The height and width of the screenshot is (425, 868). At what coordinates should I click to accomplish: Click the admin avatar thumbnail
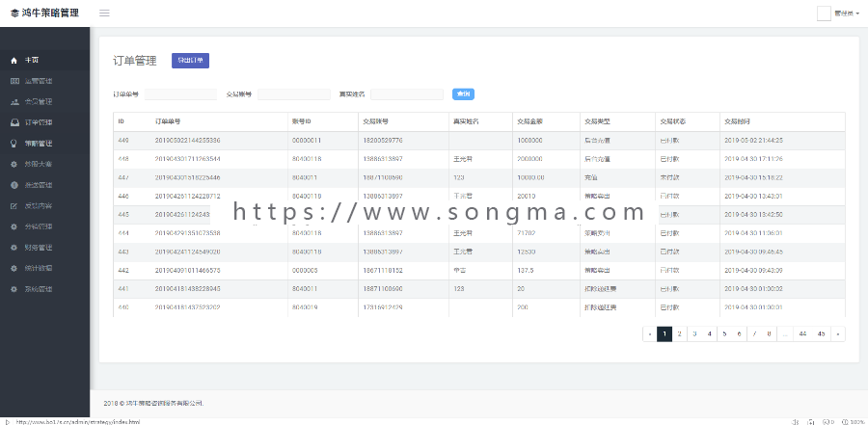tap(824, 13)
